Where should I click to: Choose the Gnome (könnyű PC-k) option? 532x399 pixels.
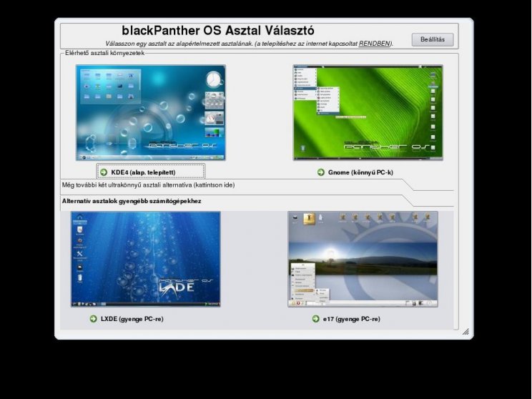point(355,172)
